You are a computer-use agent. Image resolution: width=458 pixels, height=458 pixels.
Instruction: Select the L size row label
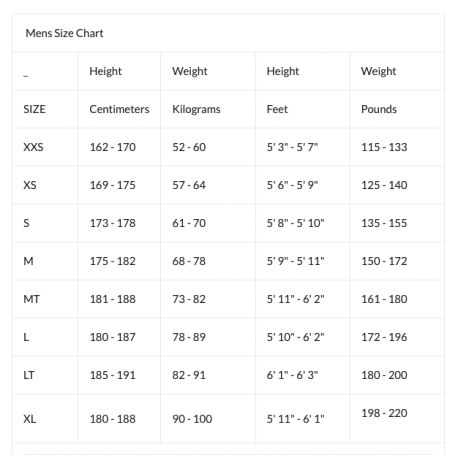pos(26,337)
